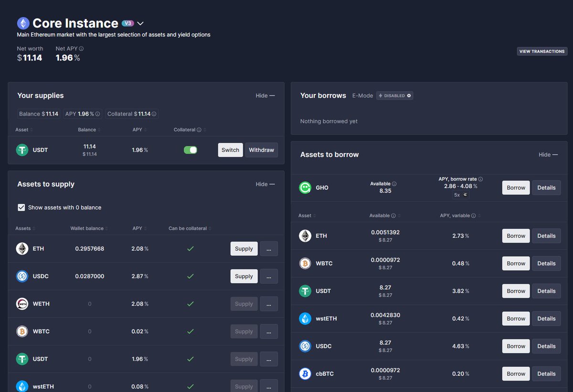The image size is (573, 392).
Task: Click the 5x multiplier badge under GHO rate
Action: click(x=461, y=195)
